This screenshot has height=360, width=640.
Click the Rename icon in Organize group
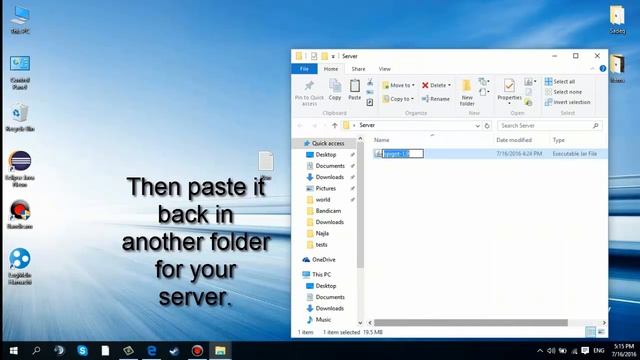pos(436,99)
